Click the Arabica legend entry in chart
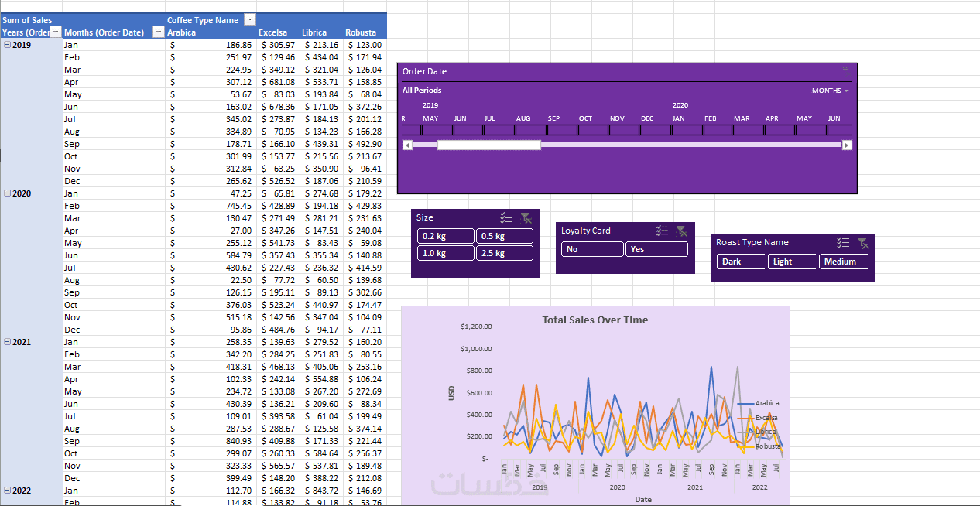980x506 pixels. 759,403
